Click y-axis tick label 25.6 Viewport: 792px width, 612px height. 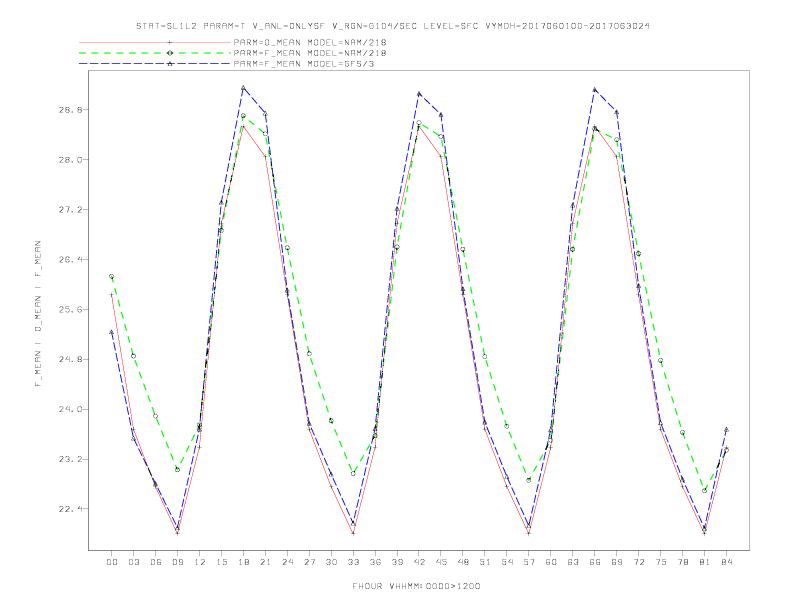(69, 310)
